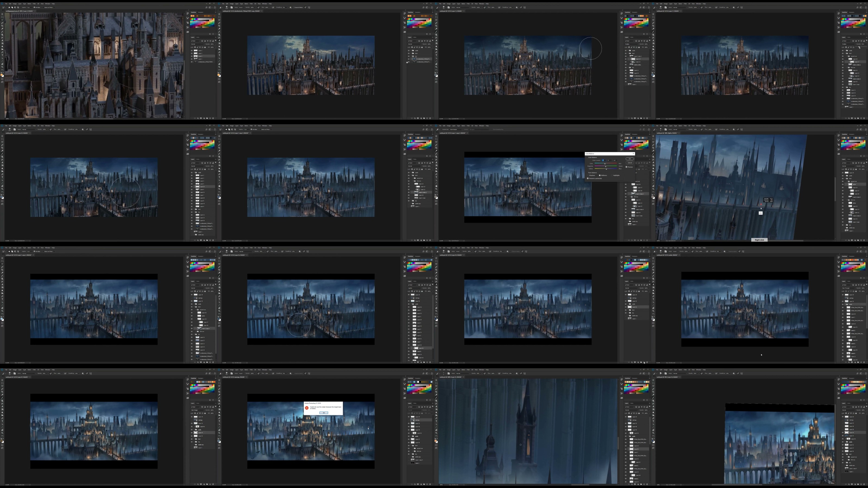Click the Search icon in the Color Balance window

coord(640,129)
